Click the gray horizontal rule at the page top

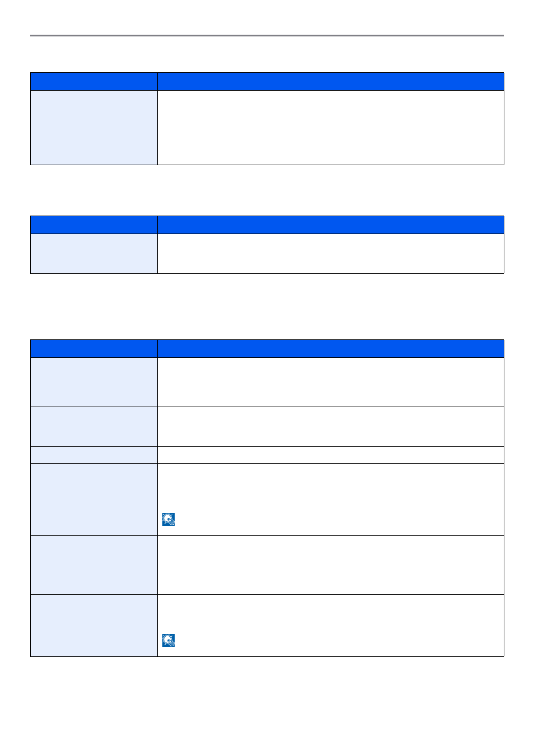(267, 36)
